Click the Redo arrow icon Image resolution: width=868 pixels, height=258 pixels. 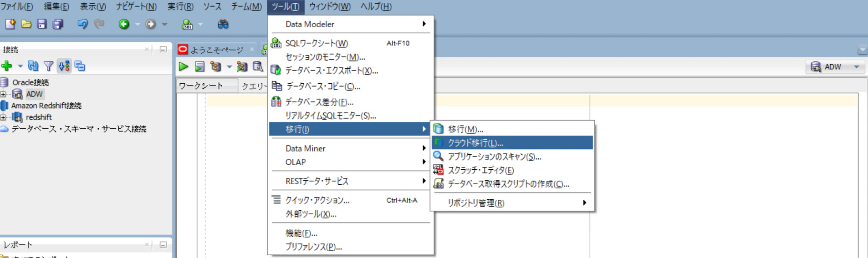pyautogui.click(x=99, y=24)
